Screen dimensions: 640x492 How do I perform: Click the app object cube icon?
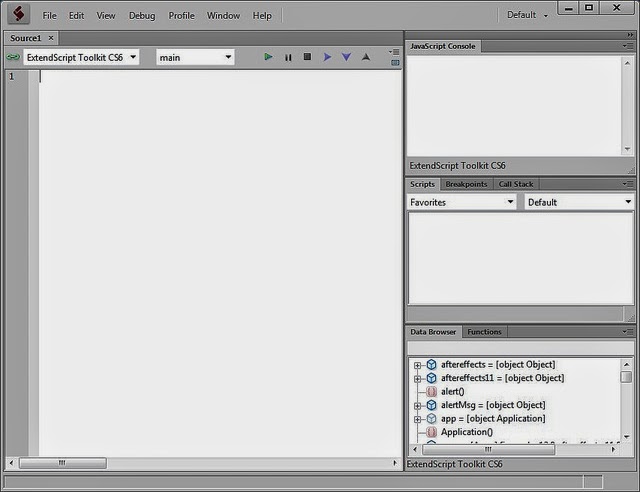click(x=431, y=419)
